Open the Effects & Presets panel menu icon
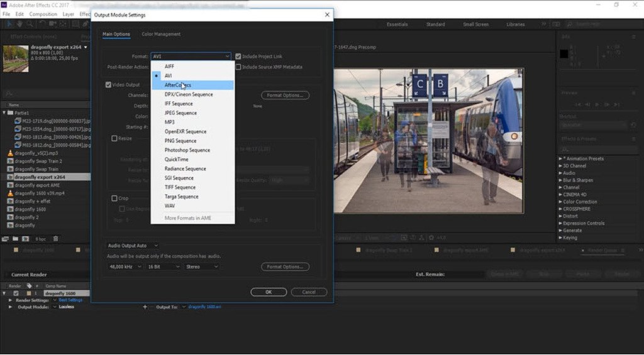 (635, 139)
